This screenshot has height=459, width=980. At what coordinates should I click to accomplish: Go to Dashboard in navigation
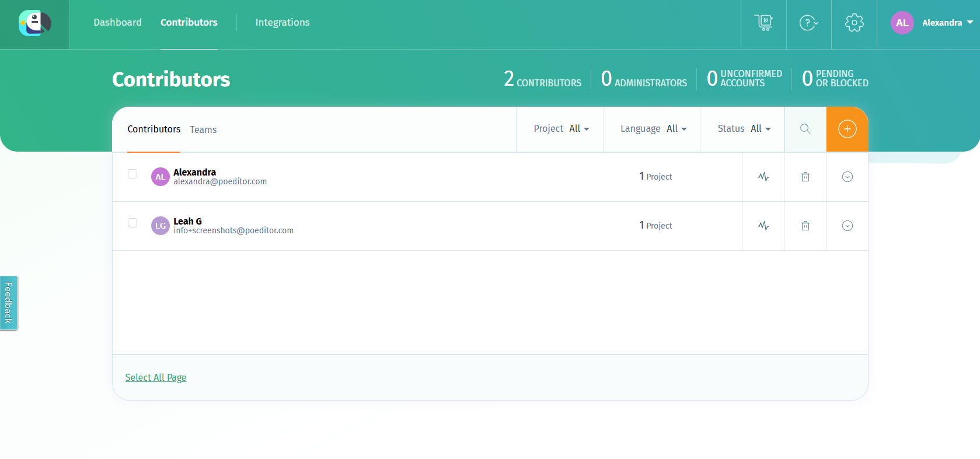coord(117,22)
